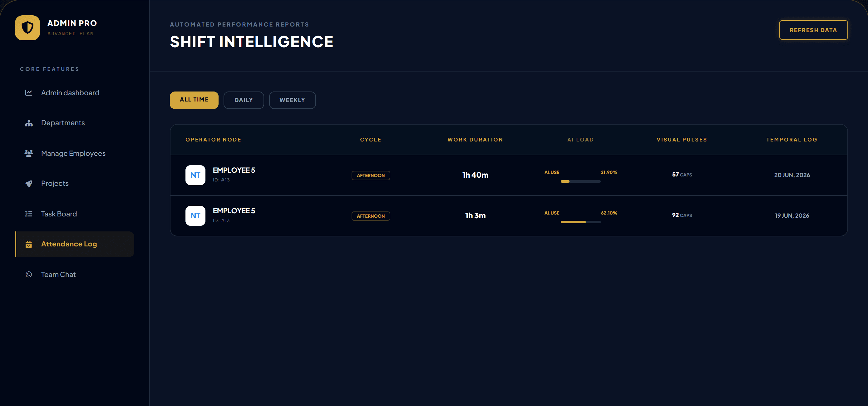The image size is (868, 406).
Task: Click the 57 caps value
Action: [x=682, y=175]
